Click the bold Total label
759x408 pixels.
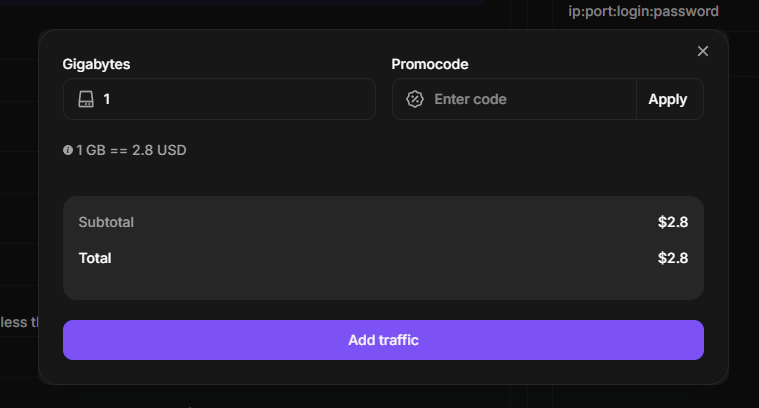[x=95, y=258]
